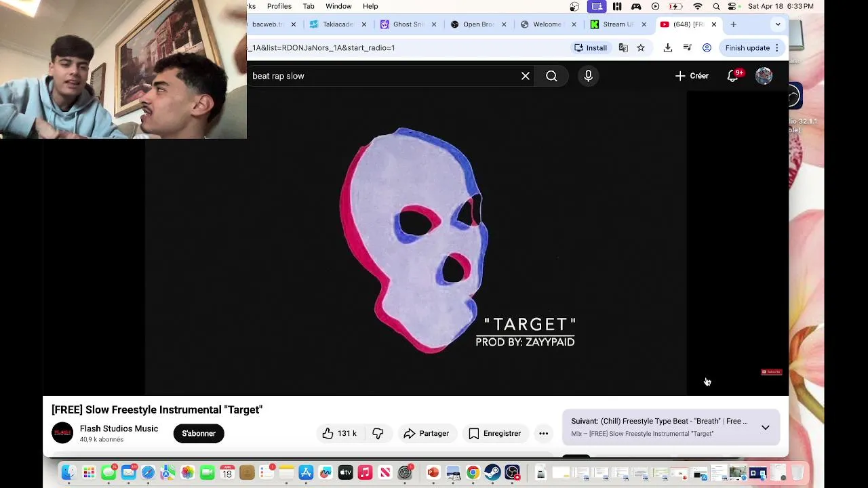Open Chrome three-dot menu beside Finish update
868x488 pixels.
[777, 47]
